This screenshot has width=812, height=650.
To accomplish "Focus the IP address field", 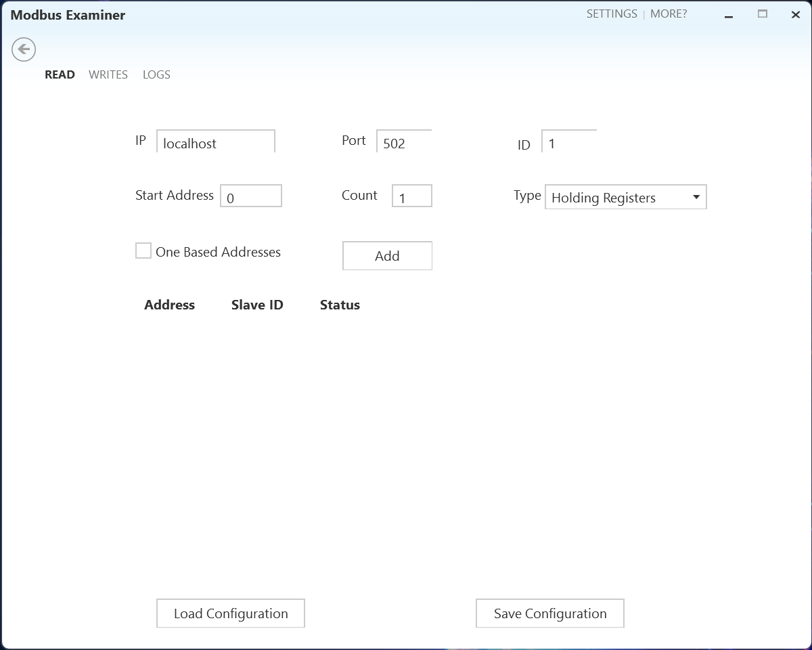I will click(x=216, y=142).
